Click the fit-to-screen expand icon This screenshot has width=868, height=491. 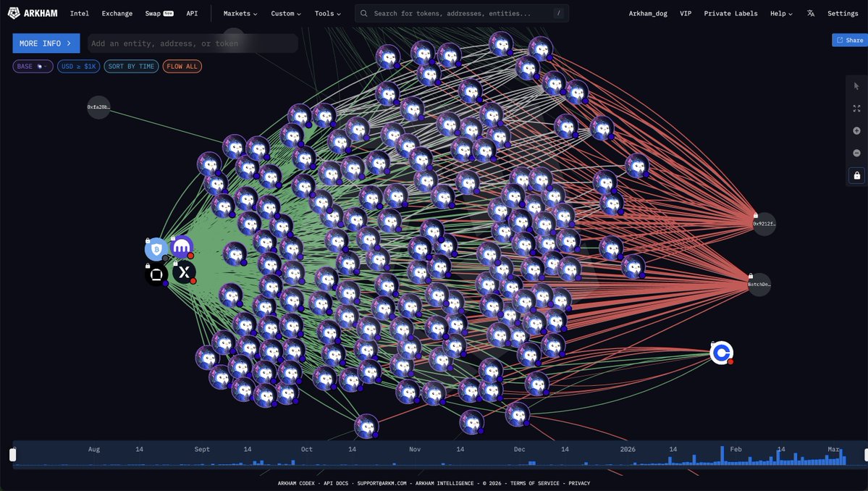tap(856, 109)
